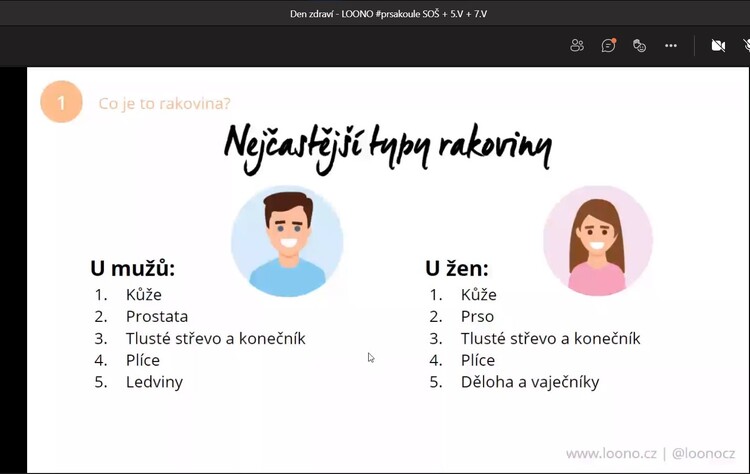Click the male avatar illustration

pyautogui.click(x=287, y=241)
